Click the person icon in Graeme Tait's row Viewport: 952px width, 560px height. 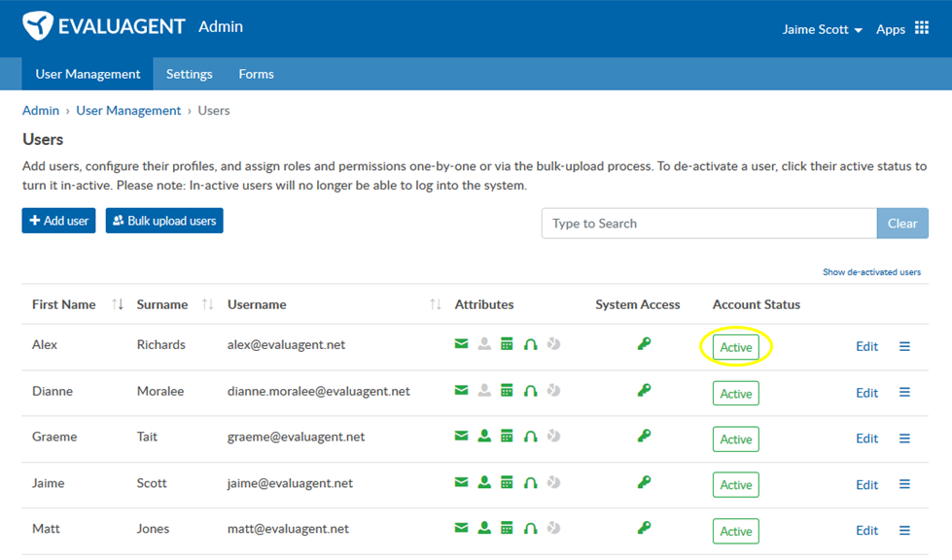[484, 436]
